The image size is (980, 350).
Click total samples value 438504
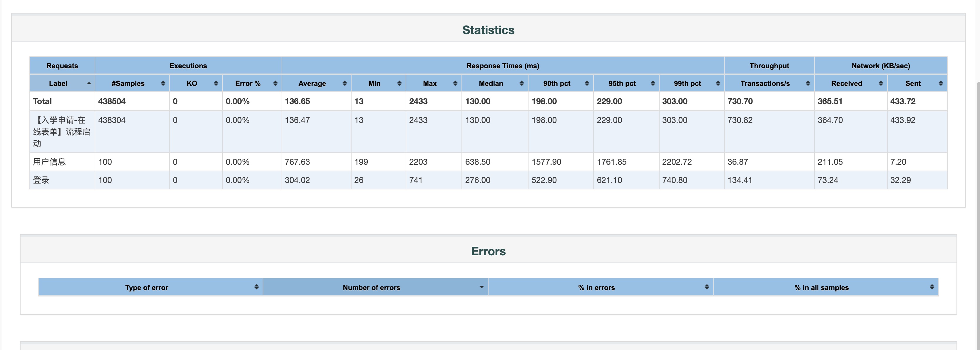(x=112, y=101)
